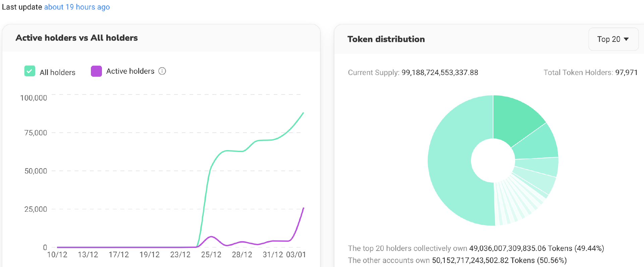Screen dimensions: 644x267
Task: Click the 49,036,007,309,835.06 Tokens (49.44%) text
Action: click(536, 248)
